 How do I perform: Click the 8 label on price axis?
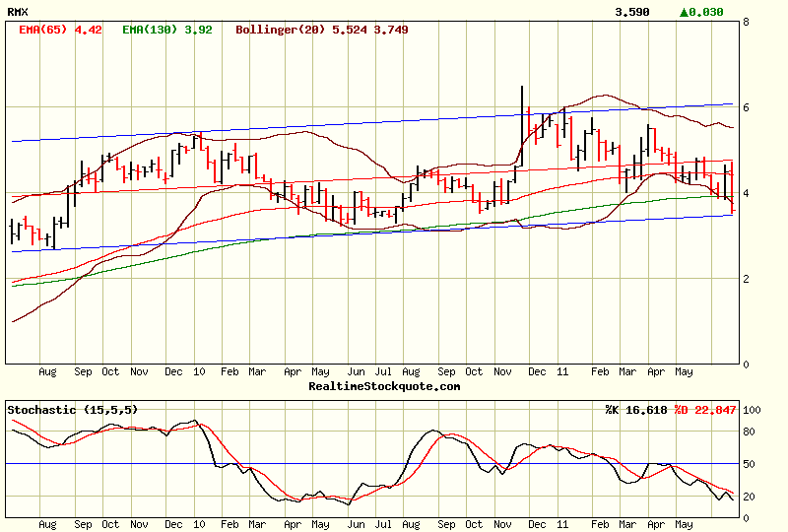(x=746, y=22)
